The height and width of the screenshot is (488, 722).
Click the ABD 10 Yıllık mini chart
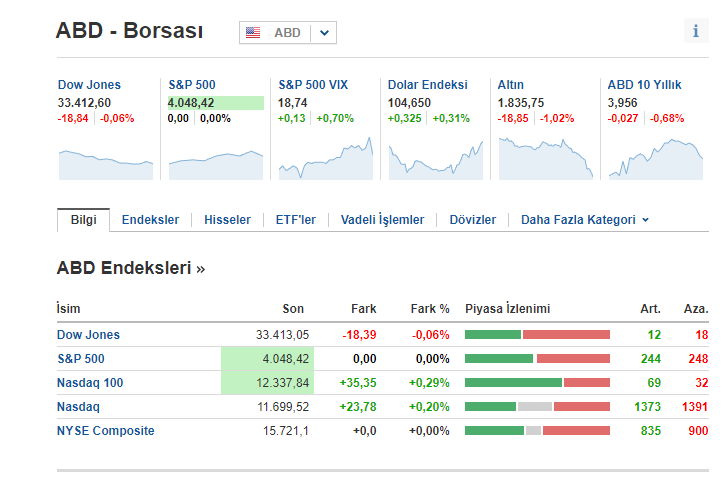pyautogui.click(x=655, y=158)
